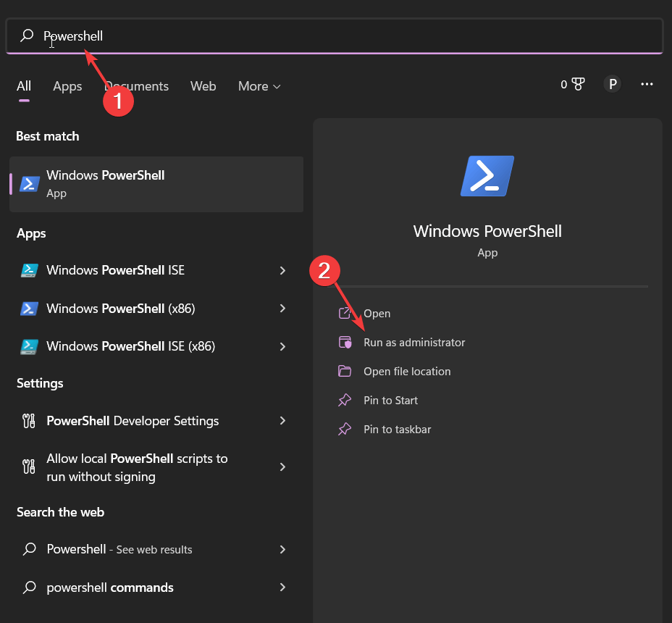The width and height of the screenshot is (672, 623).
Task: Expand Windows PowerShell ISE chevron
Action: click(x=282, y=270)
